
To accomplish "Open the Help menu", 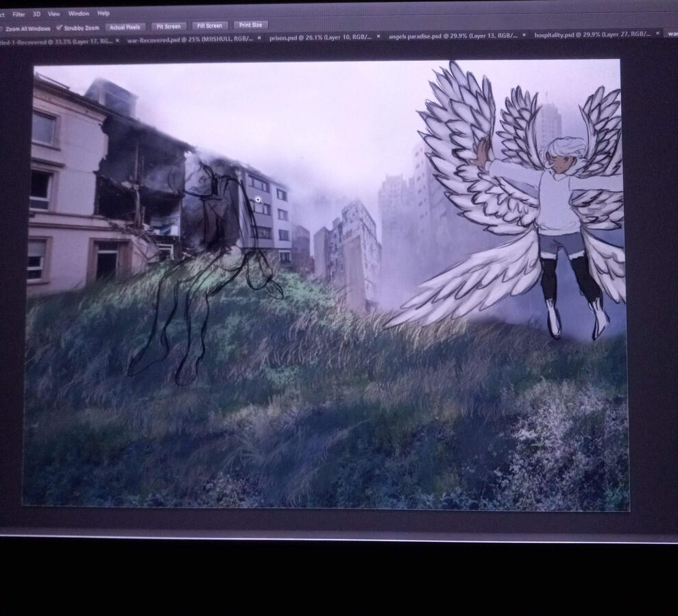I will (104, 13).
